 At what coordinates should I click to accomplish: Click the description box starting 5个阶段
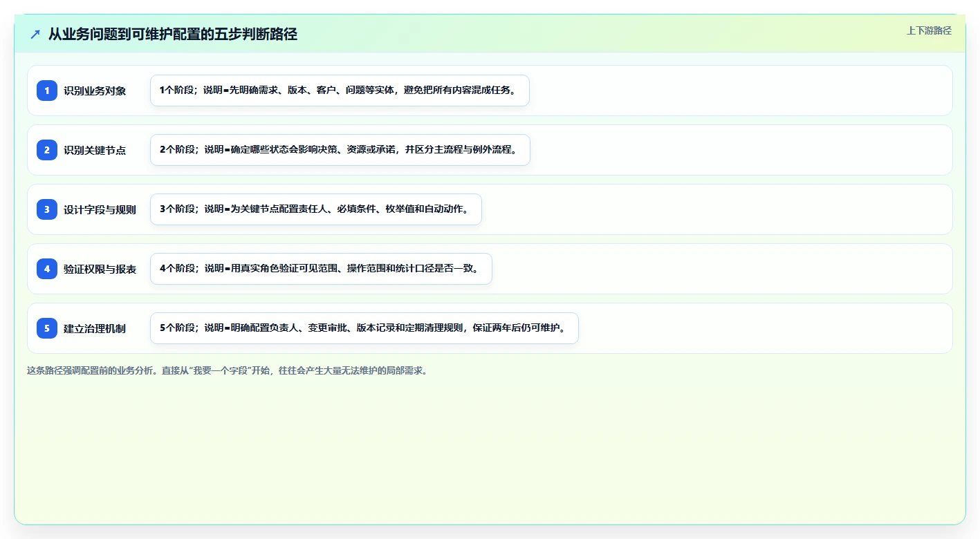[x=364, y=328]
